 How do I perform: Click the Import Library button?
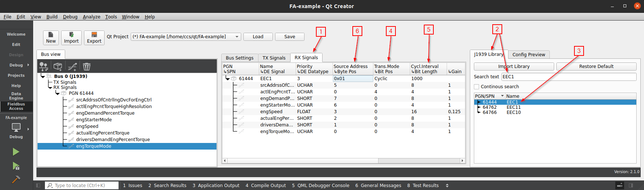tap(514, 67)
